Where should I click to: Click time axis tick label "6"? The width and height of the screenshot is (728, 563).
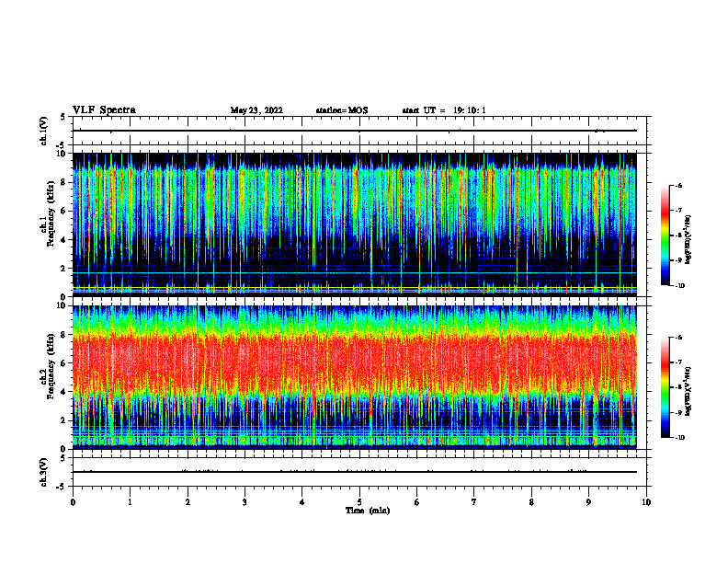pos(417,502)
